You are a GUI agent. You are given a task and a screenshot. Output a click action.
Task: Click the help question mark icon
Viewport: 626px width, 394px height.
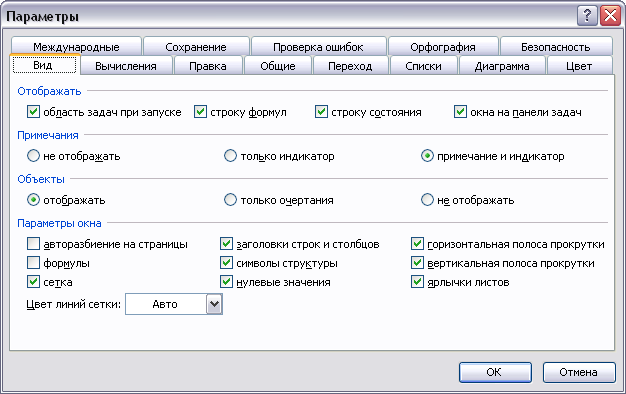(x=587, y=16)
